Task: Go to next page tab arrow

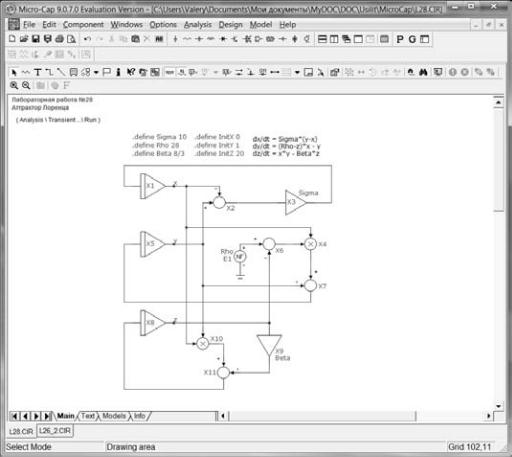Action: click(36, 416)
